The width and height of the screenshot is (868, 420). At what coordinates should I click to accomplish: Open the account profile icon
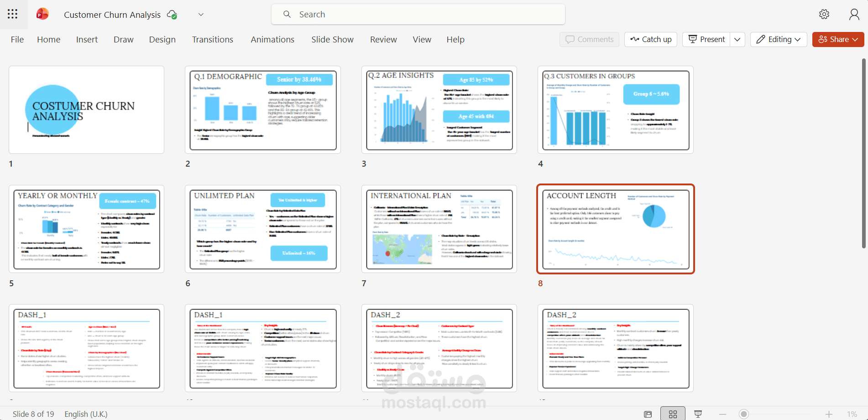(854, 14)
